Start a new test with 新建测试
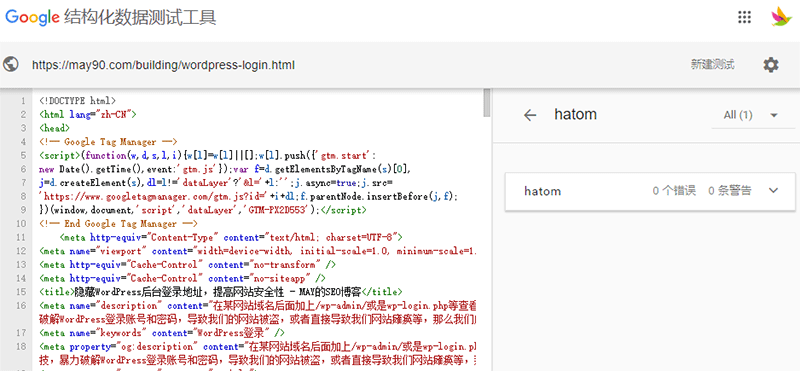The width and height of the screenshot is (800, 371). pyautogui.click(x=713, y=65)
